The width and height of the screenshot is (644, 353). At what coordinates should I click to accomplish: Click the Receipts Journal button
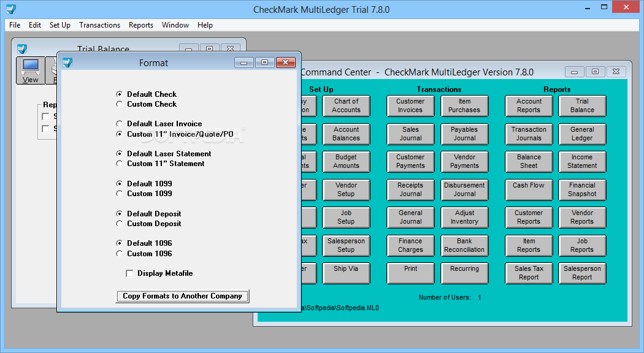click(410, 189)
